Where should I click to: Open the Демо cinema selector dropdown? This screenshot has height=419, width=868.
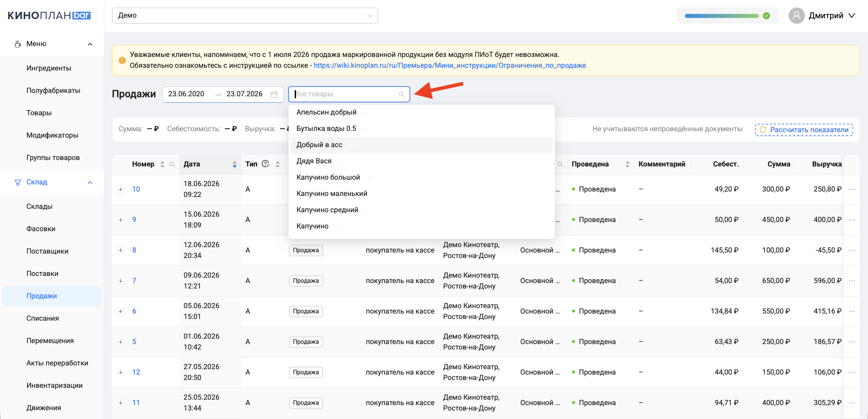tap(245, 16)
